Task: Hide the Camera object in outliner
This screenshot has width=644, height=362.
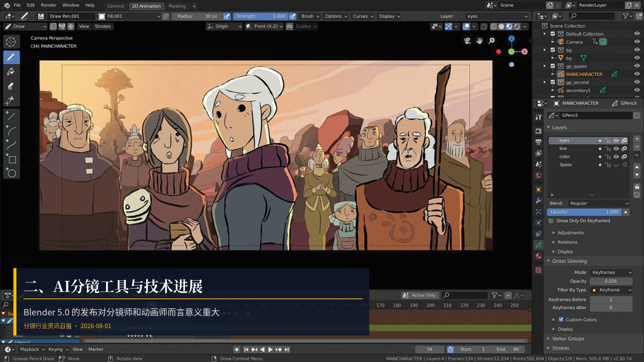Action: pos(637,42)
